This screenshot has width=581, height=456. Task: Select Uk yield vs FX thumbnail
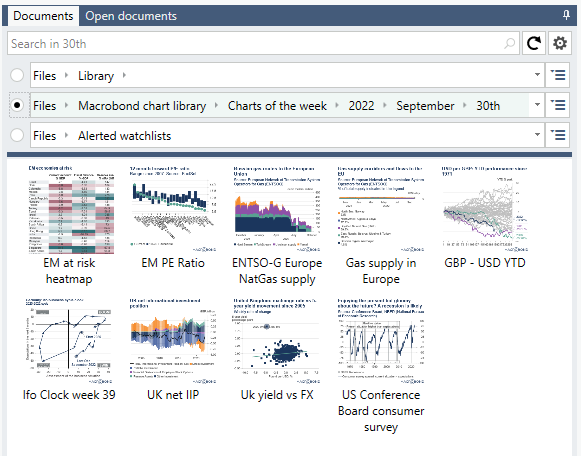click(x=277, y=341)
